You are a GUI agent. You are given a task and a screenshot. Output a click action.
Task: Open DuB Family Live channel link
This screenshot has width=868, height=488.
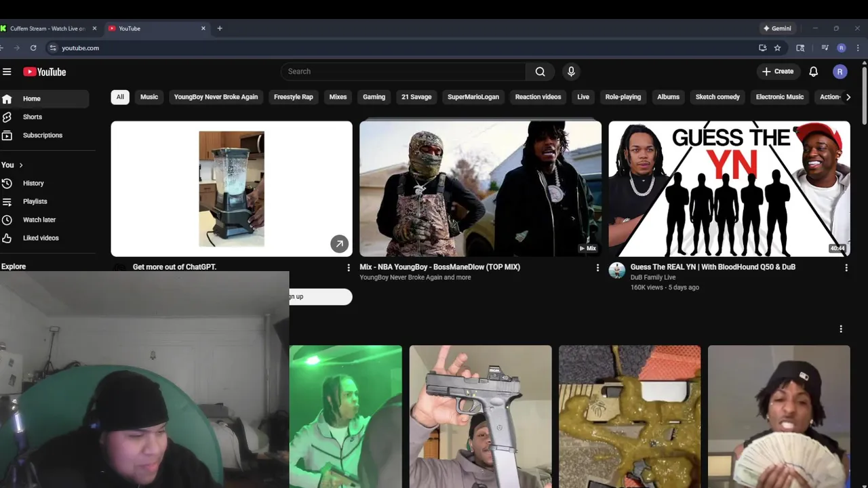point(653,277)
